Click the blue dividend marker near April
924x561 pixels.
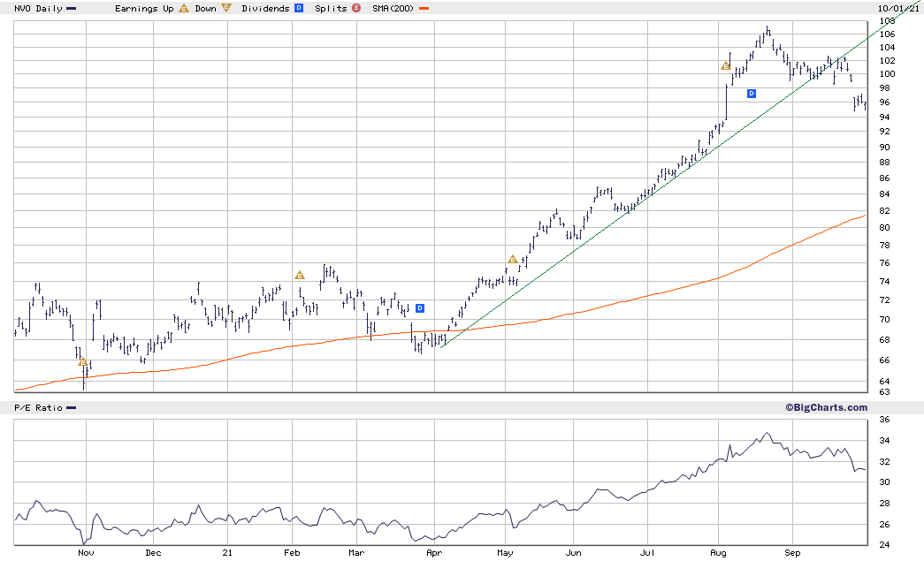tap(420, 307)
